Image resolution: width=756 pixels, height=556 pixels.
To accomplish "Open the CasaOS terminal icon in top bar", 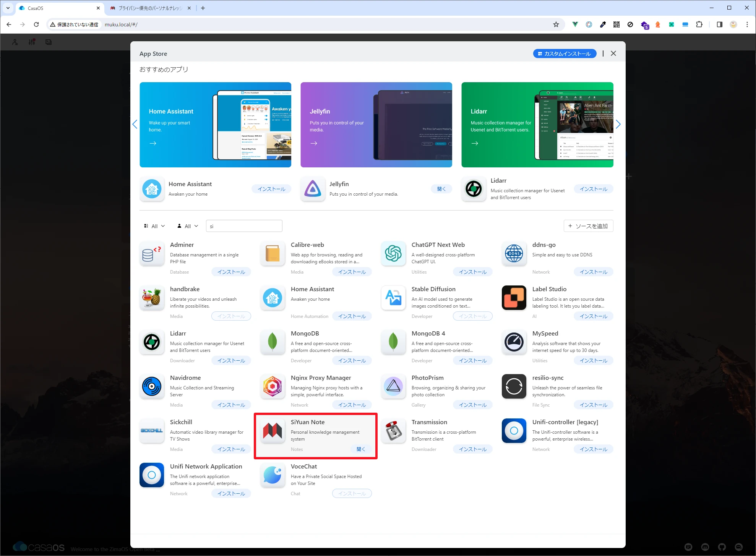I will coord(49,42).
